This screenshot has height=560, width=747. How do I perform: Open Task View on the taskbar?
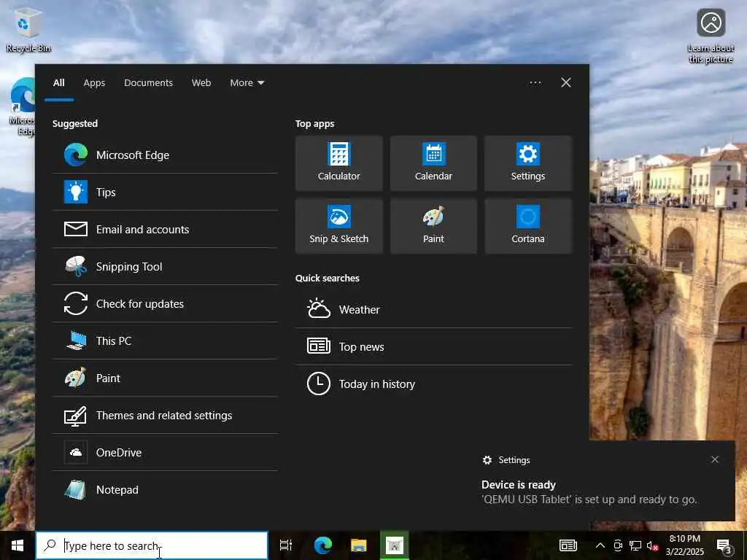286,545
